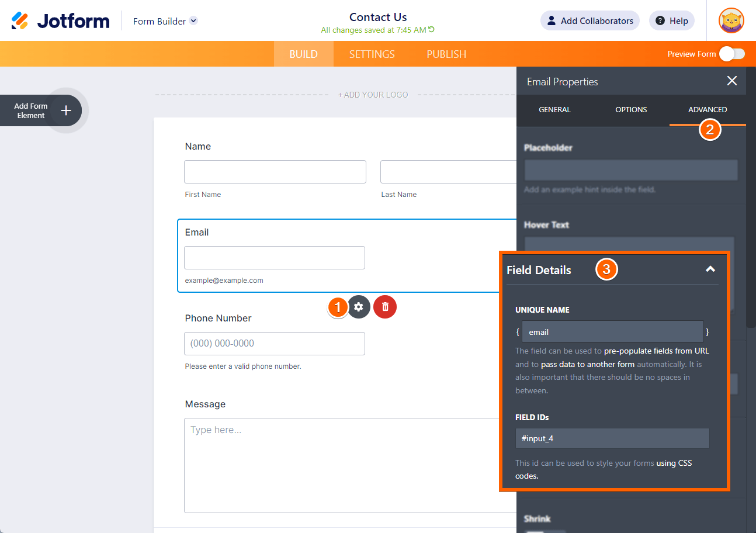Select the Email field label
This screenshot has width=756, height=533.
point(197,233)
